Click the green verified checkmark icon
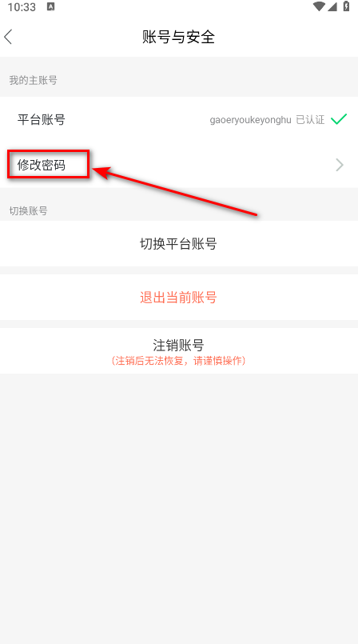This screenshot has height=644, width=358. pos(339,119)
